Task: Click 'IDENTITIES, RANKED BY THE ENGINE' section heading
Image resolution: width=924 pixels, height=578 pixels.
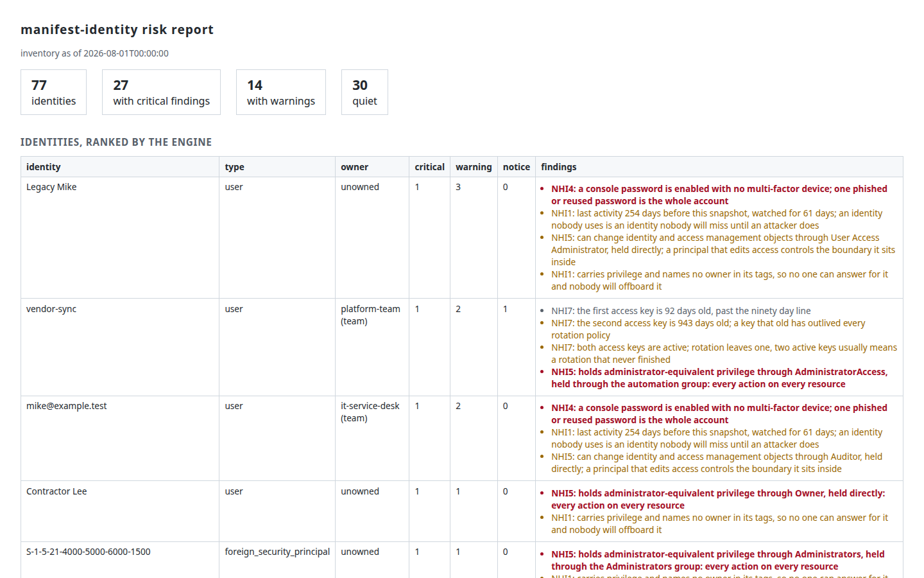Action: (x=116, y=142)
